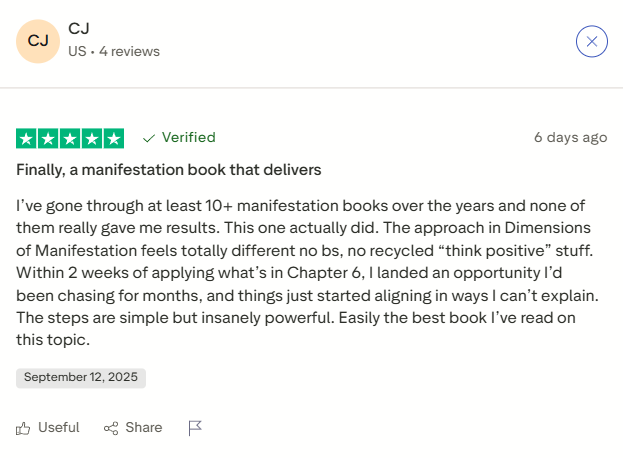Screen dimensions: 623x458
Task: Click the review body paragraph text
Action: click(x=310, y=272)
